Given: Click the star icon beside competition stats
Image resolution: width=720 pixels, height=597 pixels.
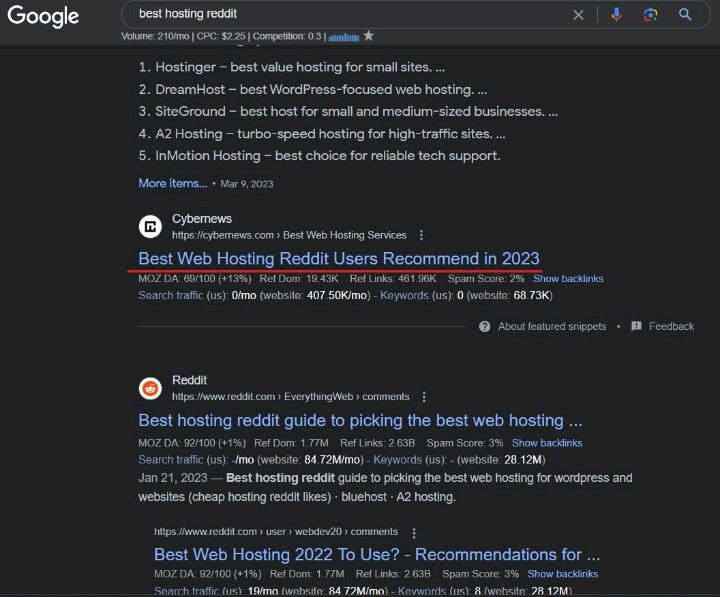Looking at the screenshot, I should tap(368, 35).
